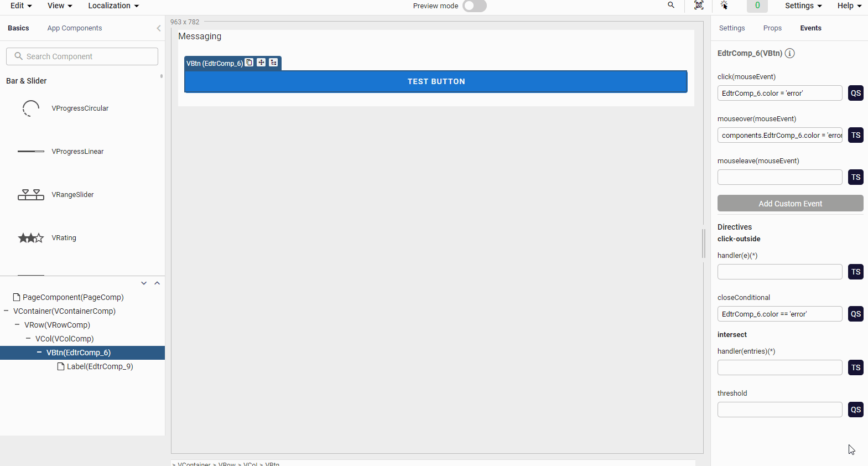
Task: Click the cursor click icon in top bar
Action: [724, 6]
